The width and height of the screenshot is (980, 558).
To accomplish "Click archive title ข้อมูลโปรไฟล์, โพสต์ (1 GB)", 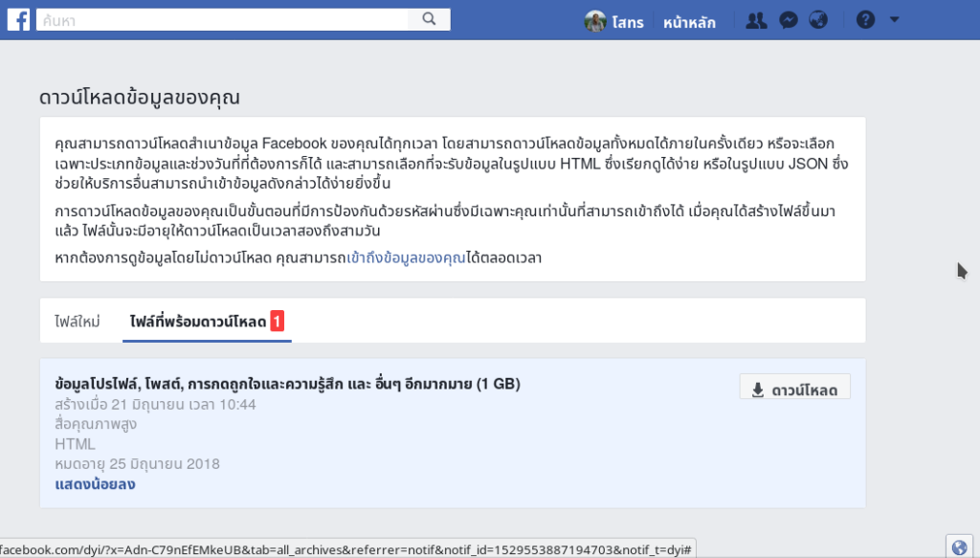I will tap(287, 384).
